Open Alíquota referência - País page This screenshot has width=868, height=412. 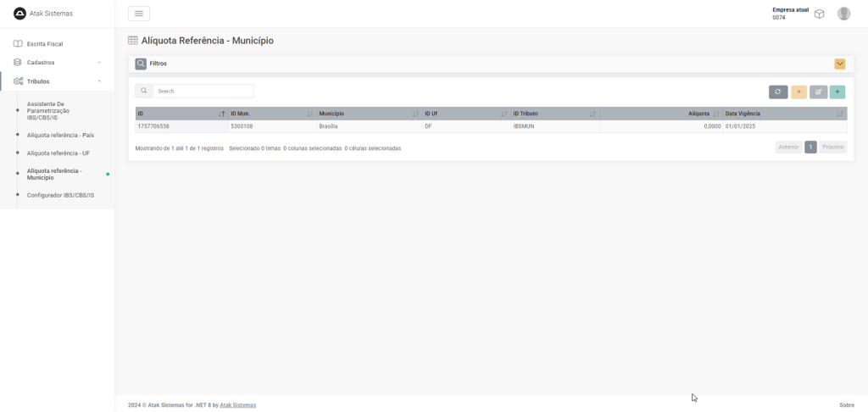pyautogui.click(x=60, y=135)
